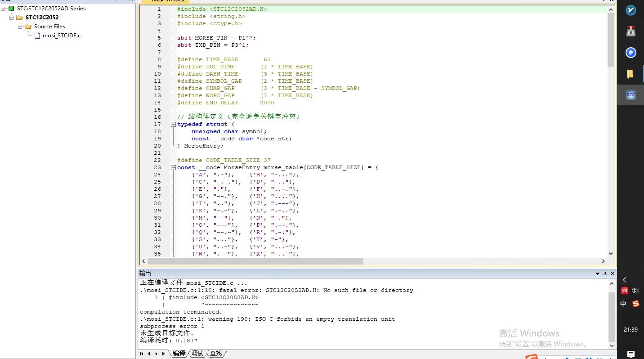
Task: Select the STC12C2052 project item
Action: click(x=42, y=18)
